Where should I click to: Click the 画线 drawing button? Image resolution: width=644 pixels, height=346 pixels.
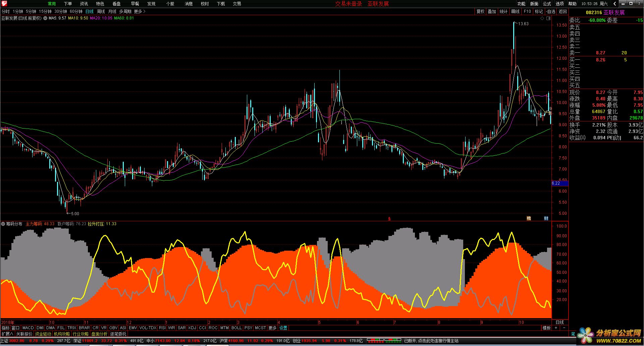pos(515,11)
